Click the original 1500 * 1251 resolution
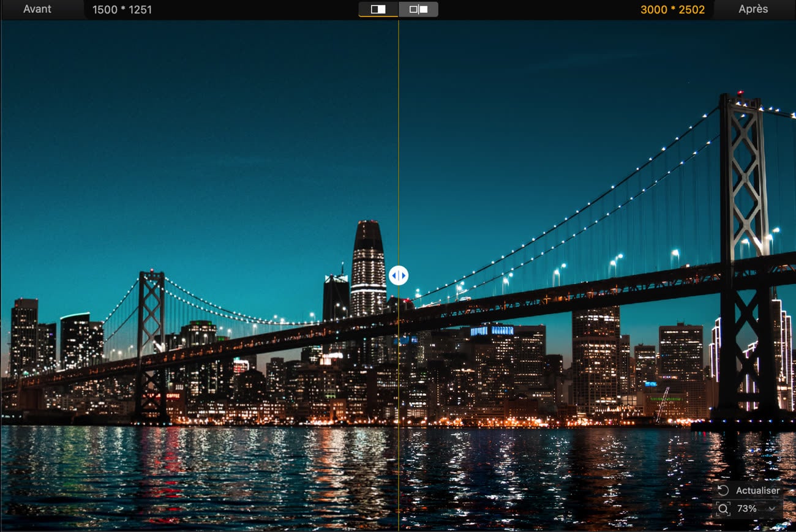 tap(122, 10)
